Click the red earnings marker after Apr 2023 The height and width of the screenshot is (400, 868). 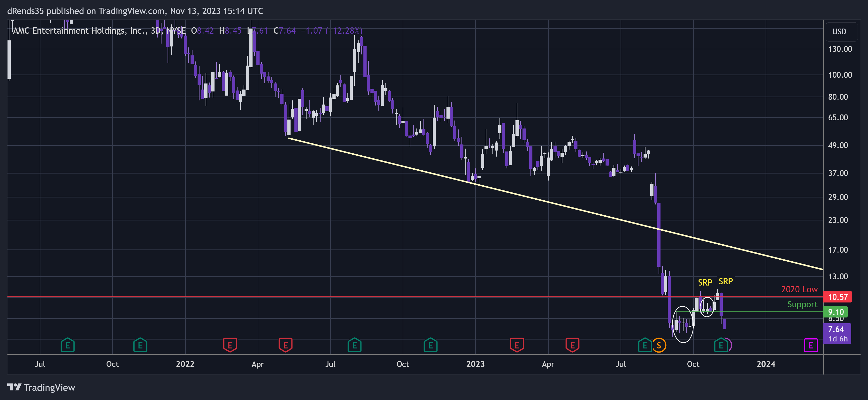coord(572,345)
